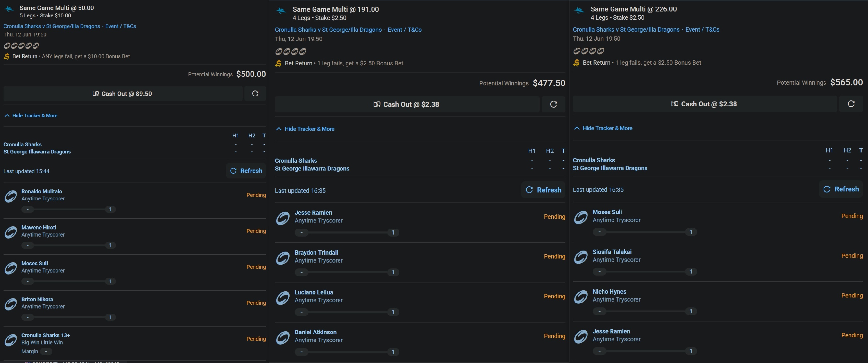Click the Cronulla Sharks 13+ leg icon
Image resolution: width=868 pixels, height=363 pixels.
(x=11, y=340)
